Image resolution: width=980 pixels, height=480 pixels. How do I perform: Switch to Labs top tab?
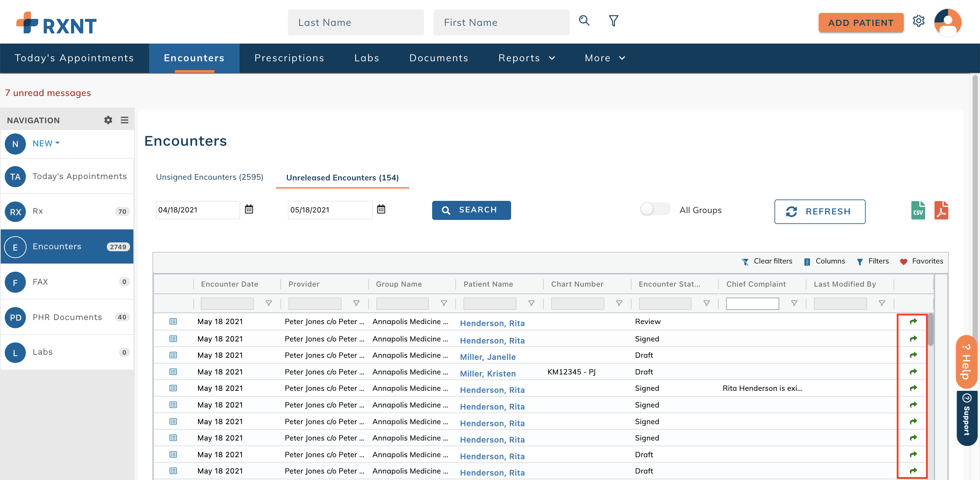367,58
